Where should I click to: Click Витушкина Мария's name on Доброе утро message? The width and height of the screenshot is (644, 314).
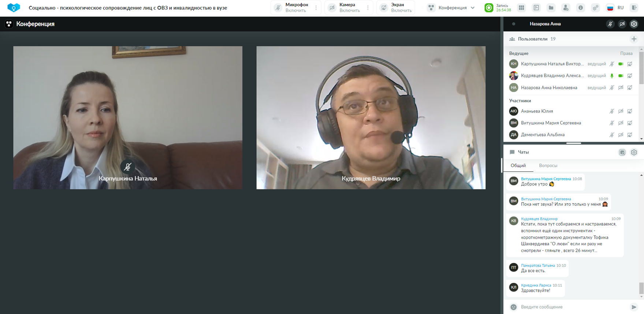point(546,179)
